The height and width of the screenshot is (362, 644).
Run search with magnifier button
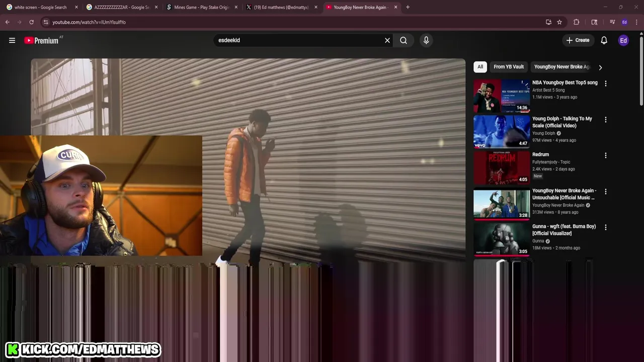[x=404, y=40]
